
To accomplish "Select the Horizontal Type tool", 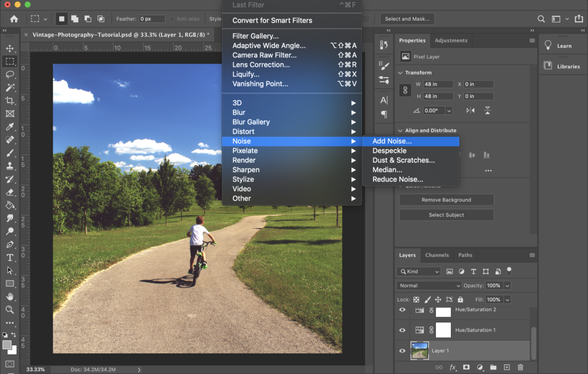I will 10,258.
